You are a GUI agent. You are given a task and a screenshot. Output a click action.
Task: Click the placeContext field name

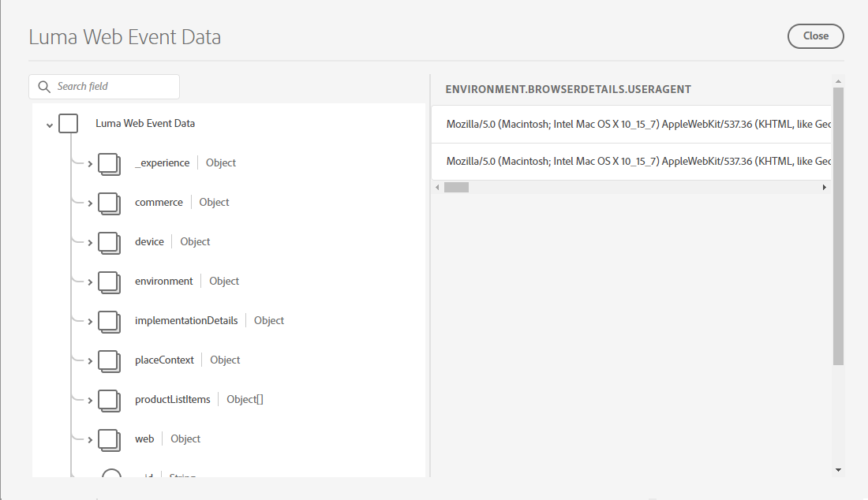coord(164,360)
